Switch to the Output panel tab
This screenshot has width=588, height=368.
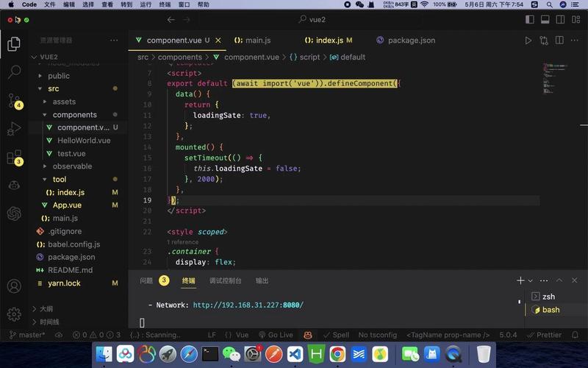click(262, 280)
